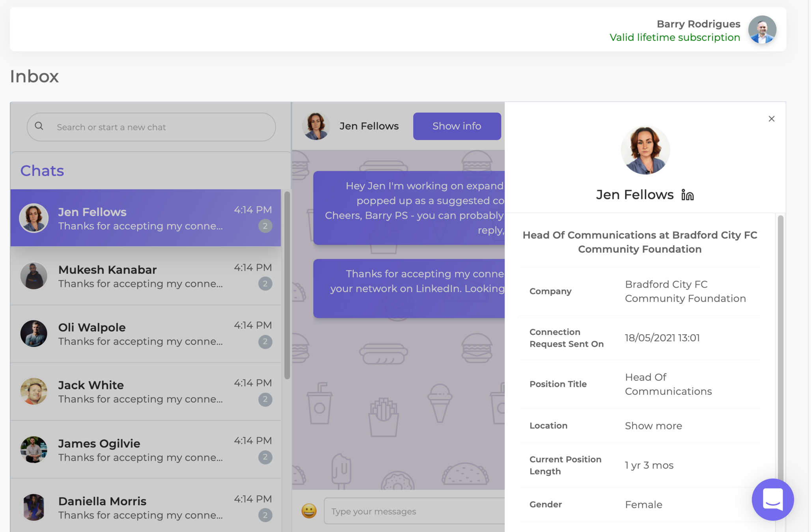Click the unread badge on Mukesh Kanabar chat

[265, 284]
